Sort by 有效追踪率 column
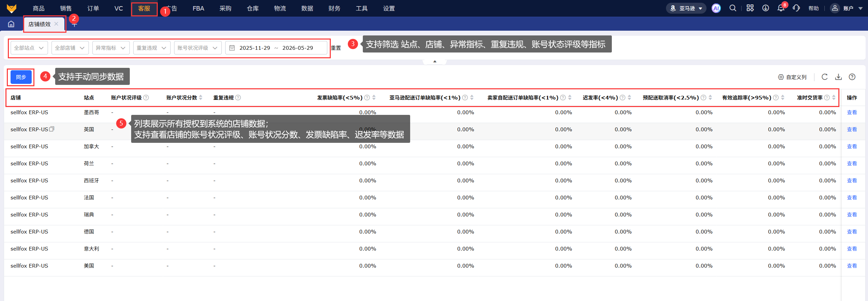Screen dimensions: 868x301 (x=783, y=97)
